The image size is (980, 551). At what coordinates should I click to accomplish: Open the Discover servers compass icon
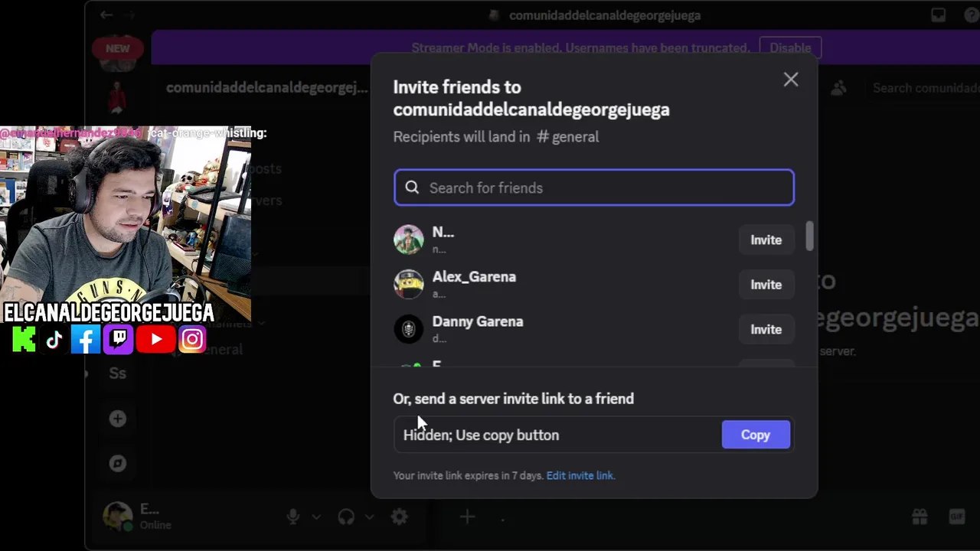coord(117,463)
